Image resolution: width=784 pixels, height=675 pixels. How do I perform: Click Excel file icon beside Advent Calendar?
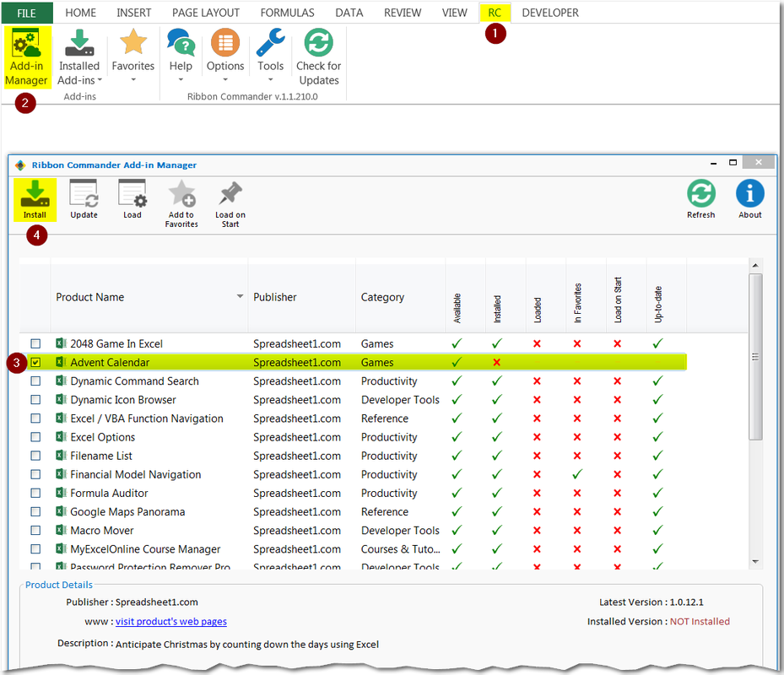tap(61, 362)
